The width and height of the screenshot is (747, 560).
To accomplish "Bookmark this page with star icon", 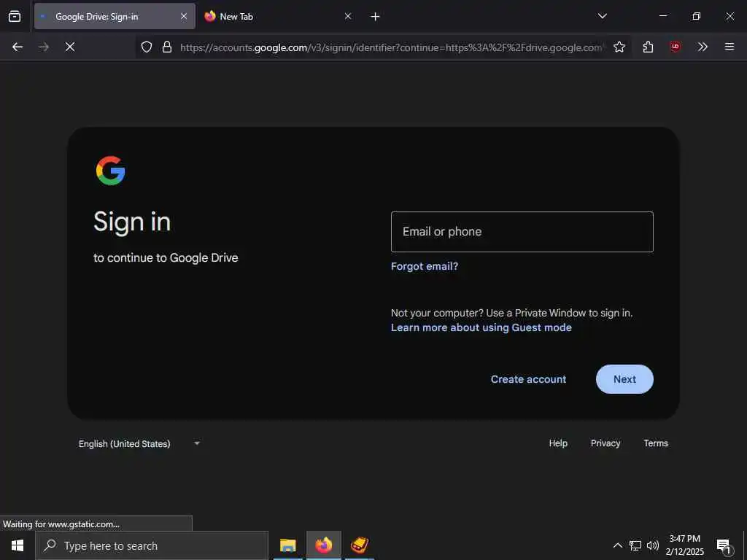I will click(x=619, y=47).
